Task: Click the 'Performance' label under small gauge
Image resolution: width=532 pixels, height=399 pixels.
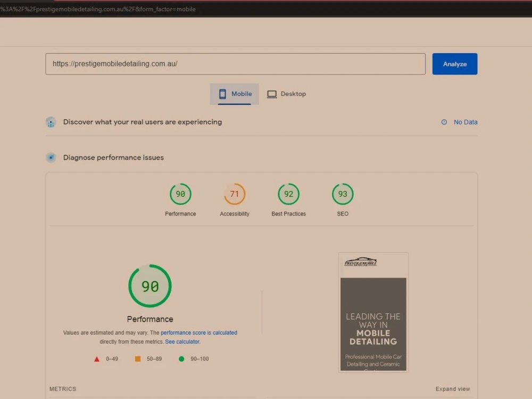Action: click(180, 214)
